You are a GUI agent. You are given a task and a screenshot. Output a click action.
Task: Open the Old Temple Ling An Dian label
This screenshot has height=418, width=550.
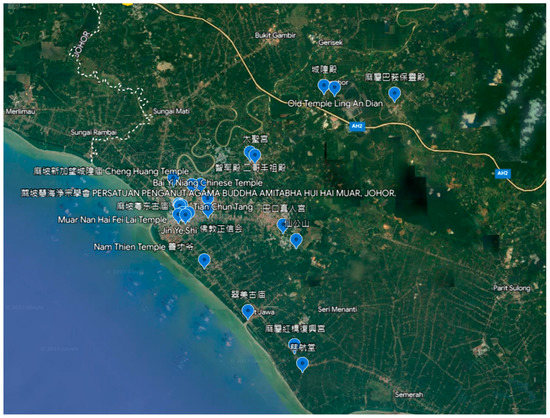[x=335, y=103]
